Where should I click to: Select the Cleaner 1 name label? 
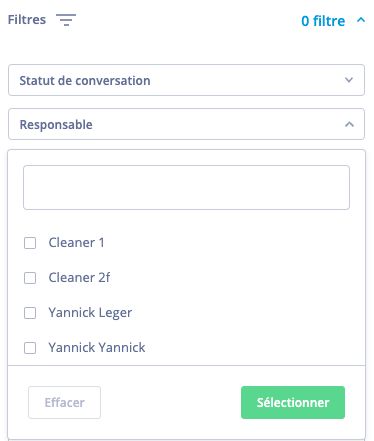76,242
